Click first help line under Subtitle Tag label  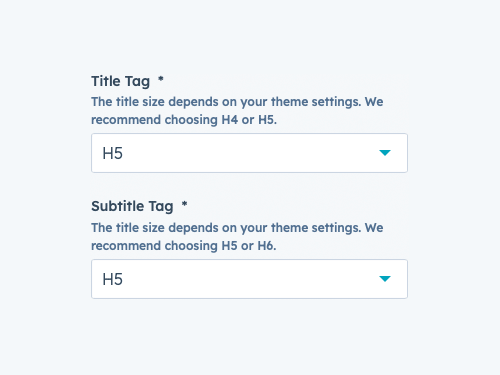tap(237, 228)
